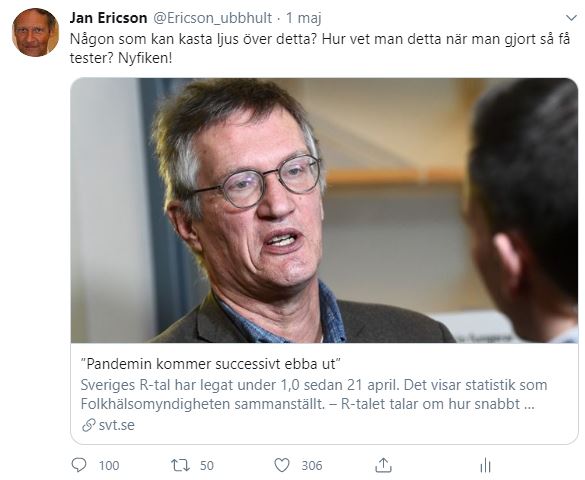Open the @Ericson_ubbhult handle link
Screen dimensions: 585x480
(x=213, y=18)
